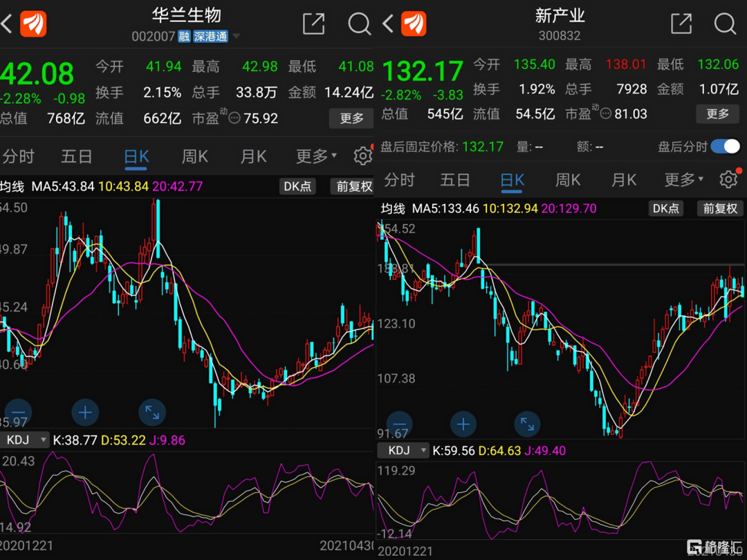747x560 pixels.
Task: Switch 新产业 chart to 周K tab
Action: (x=568, y=180)
